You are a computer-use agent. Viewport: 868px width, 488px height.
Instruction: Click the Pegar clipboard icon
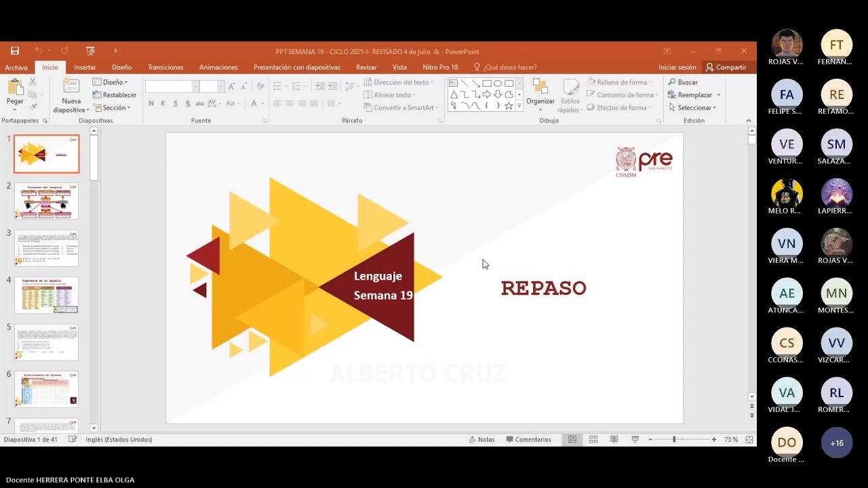point(15,87)
